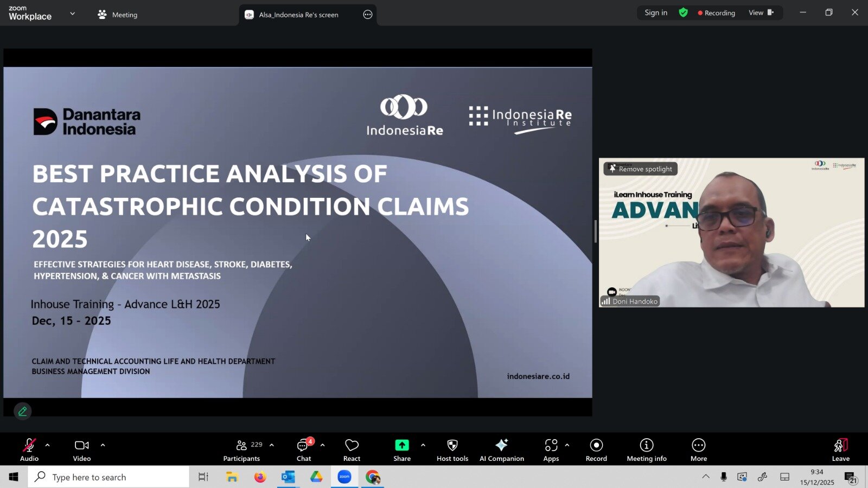868x488 pixels.
Task: Open the React emoji menu
Action: point(352,450)
